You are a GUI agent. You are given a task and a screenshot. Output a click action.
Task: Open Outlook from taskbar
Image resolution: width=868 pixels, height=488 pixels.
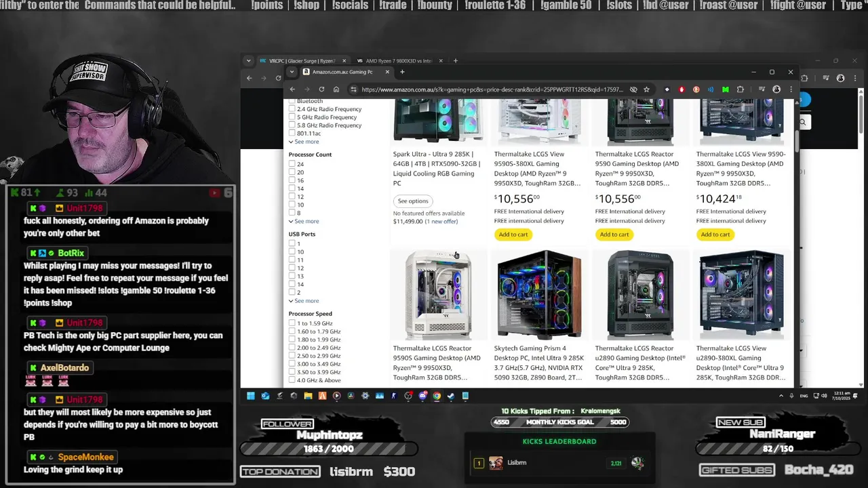pyautogui.click(x=265, y=396)
